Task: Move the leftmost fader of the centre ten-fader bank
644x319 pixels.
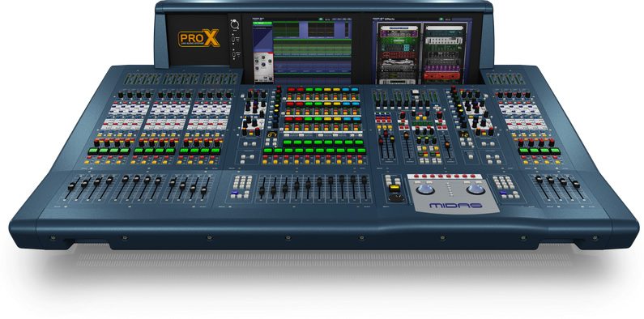Action: pyautogui.click(x=262, y=191)
